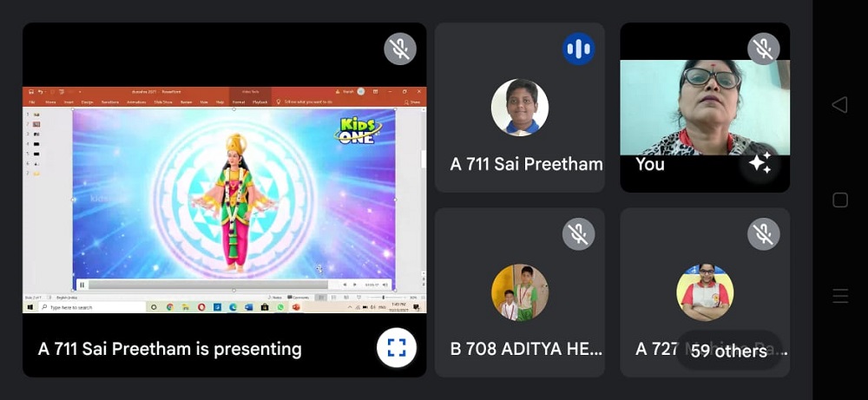The height and width of the screenshot is (400, 868).
Task: Click the video progress bar in the slide
Action: pyautogui.click(x=207, y=285)
